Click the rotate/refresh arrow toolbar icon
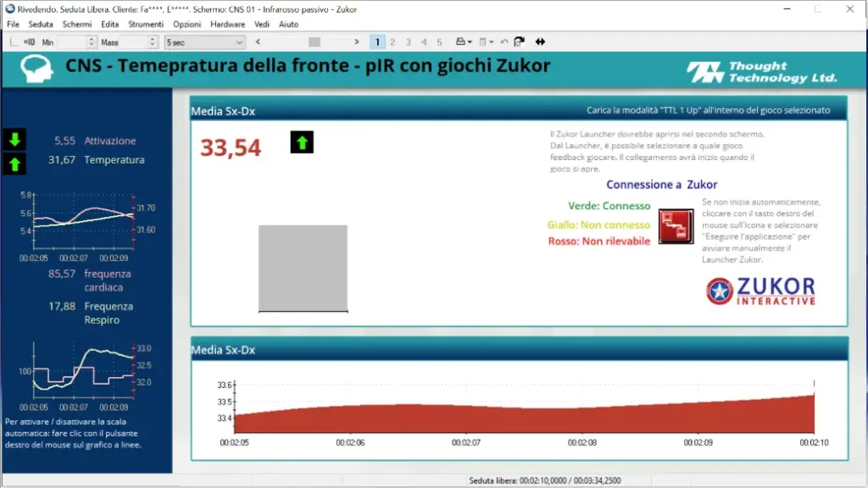 519,42
